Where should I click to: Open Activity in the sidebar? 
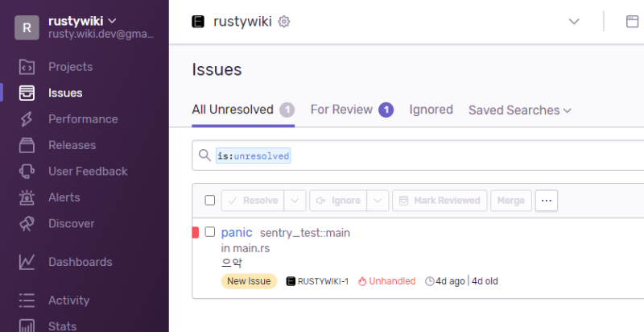click(68, 301)
